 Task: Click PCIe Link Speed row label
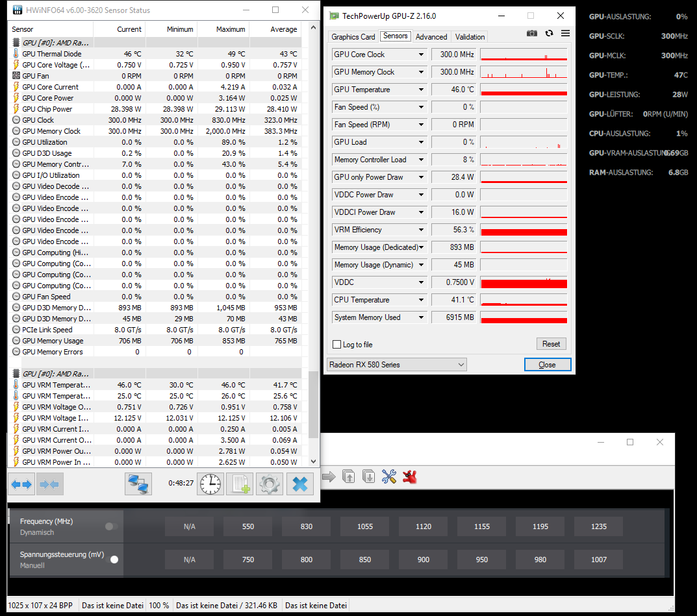pyautogui.click(x=47, y=330)
